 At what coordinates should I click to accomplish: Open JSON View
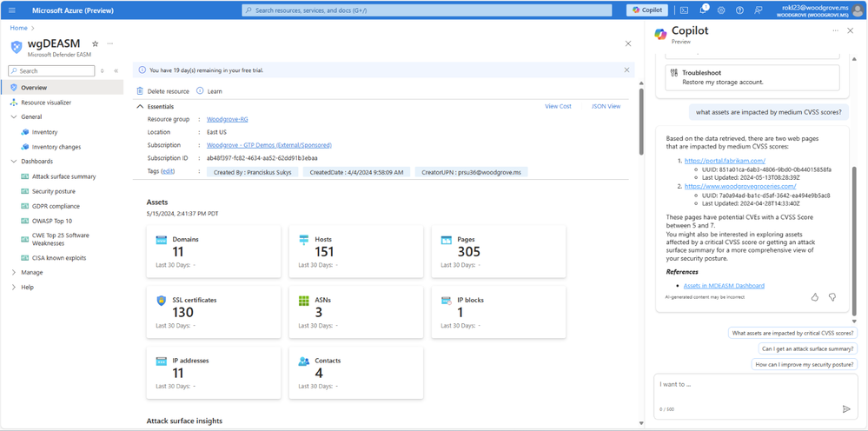pyautogui.click(x=606, y=106)
